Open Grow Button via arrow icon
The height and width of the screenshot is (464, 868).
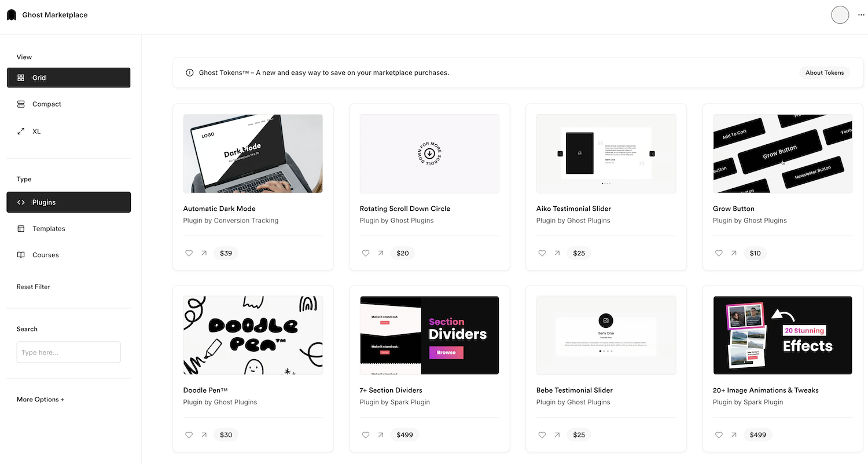click(733, 253)
